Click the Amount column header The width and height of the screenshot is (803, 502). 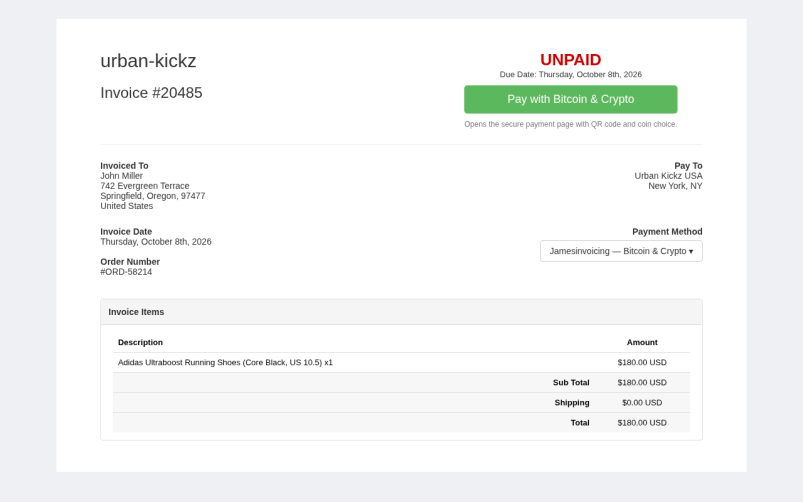tap(642, 342)
